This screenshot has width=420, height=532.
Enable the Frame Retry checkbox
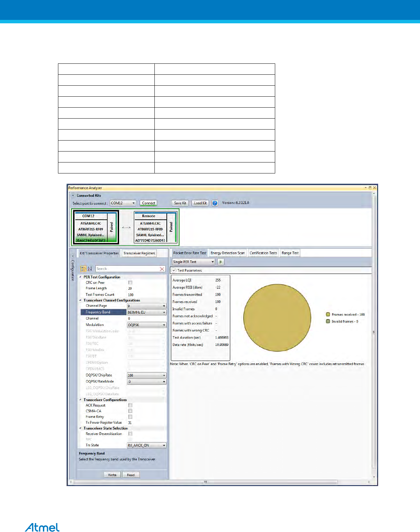(x=130, y=416)
